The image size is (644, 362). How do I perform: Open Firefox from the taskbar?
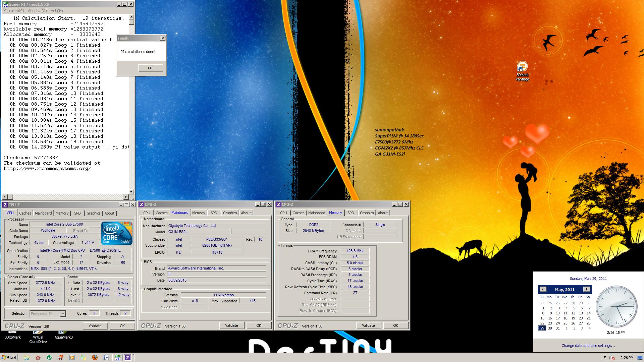pos(95,358)
